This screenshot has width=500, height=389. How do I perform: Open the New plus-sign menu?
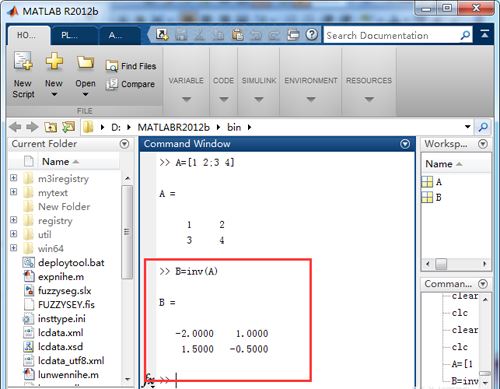click(x=54, y=75)
